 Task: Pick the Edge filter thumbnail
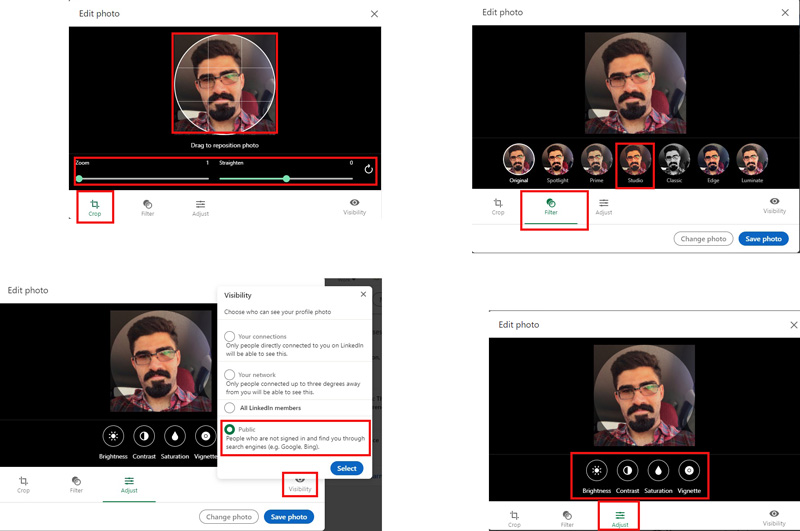coord(713,160)
